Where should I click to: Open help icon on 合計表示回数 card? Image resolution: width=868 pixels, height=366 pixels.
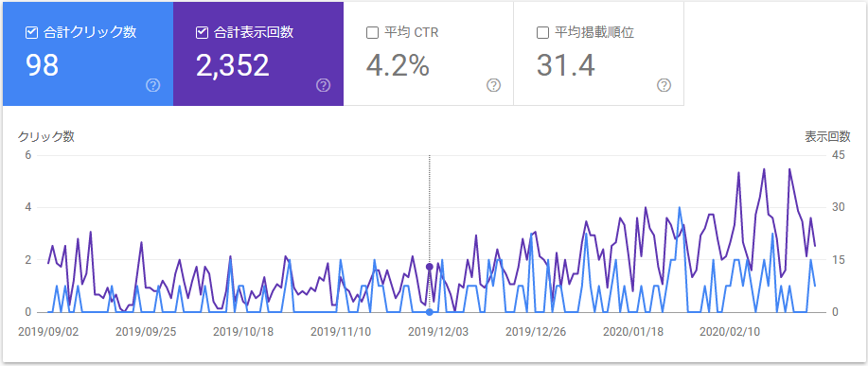(324, 85)
